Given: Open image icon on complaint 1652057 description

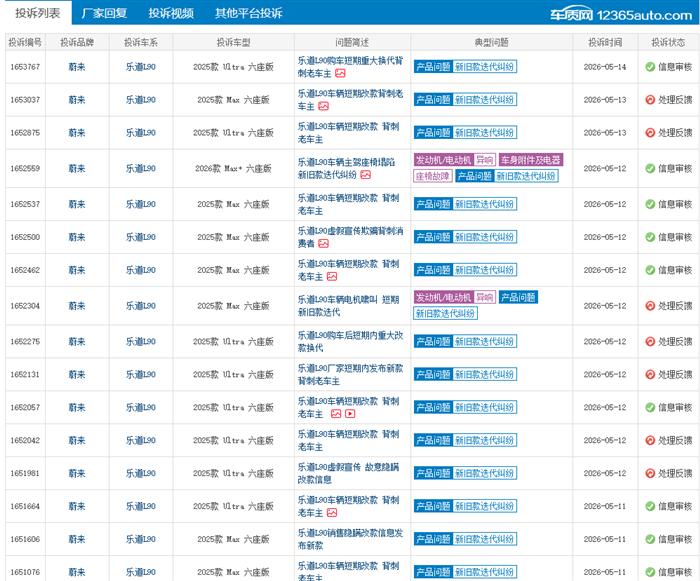Looking at the screenshot, I should click(336, 414).
